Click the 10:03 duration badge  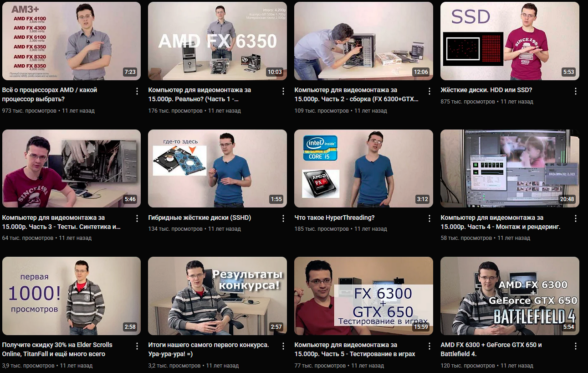pyautogui.click(x=275, y=72)
